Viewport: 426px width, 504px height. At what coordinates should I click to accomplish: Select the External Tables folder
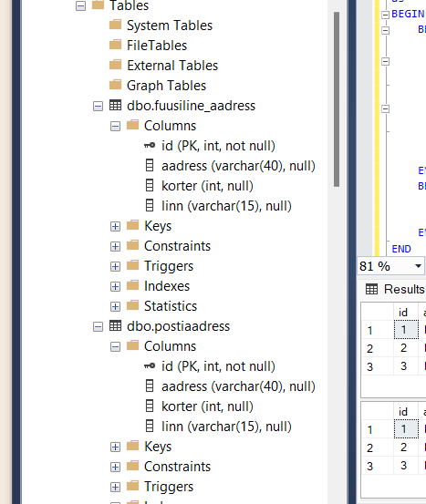pos(172,66)
